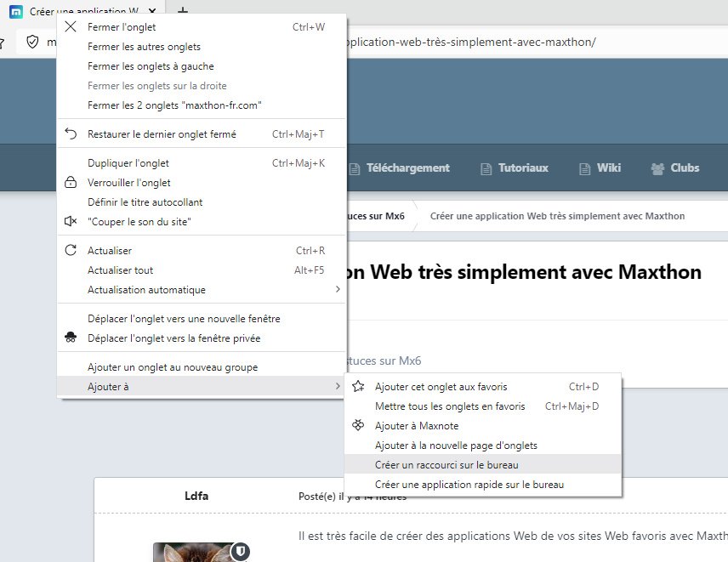Close the browser tab with the X
The image size is (728, 562).
coord(152,11)
